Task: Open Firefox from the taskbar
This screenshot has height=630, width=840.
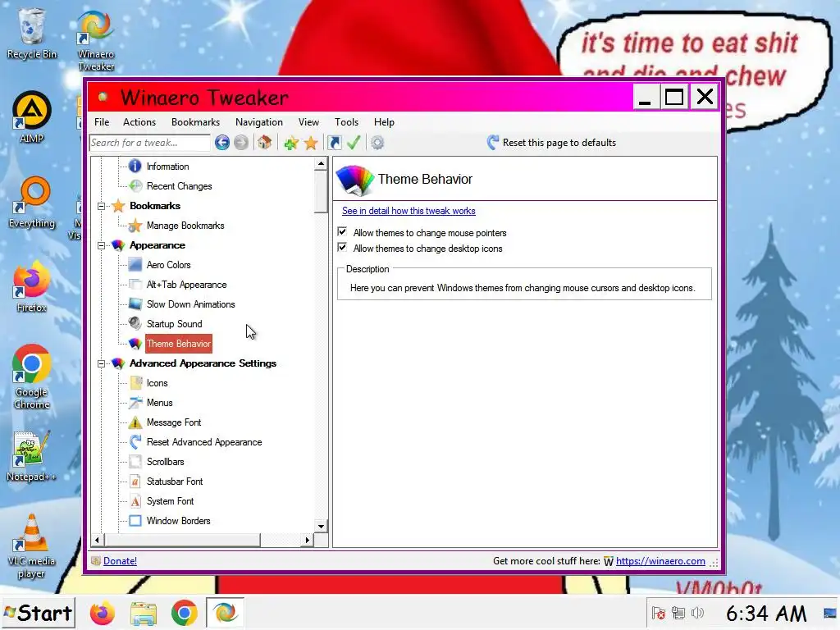Action: 103,613
